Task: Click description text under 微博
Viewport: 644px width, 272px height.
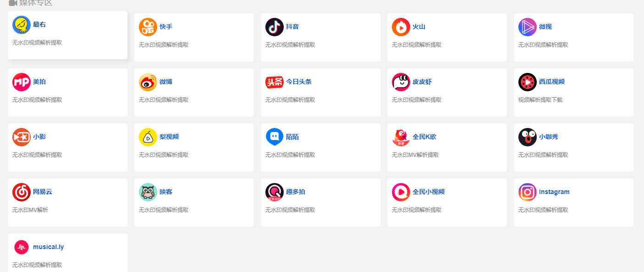Action: (x=164, y=100)
